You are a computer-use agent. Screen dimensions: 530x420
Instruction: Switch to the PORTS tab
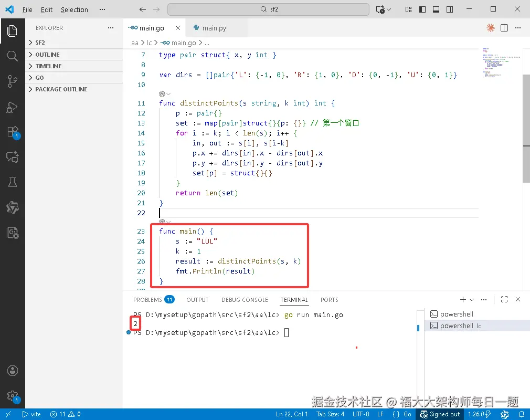click(x=329, y=300)
